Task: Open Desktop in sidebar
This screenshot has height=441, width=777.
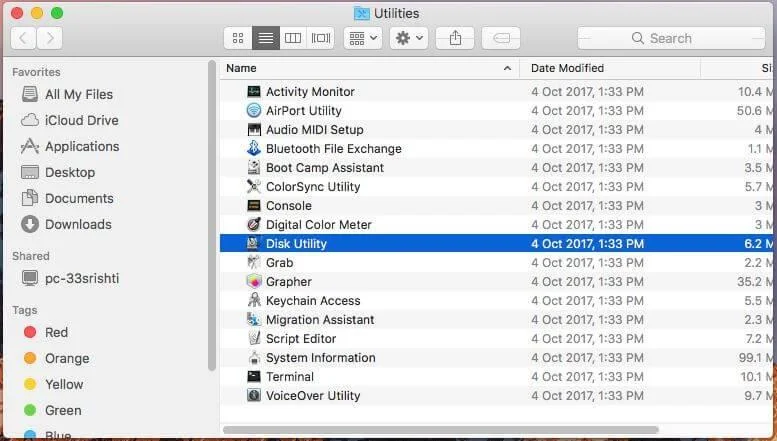Action: pos(58,172)
